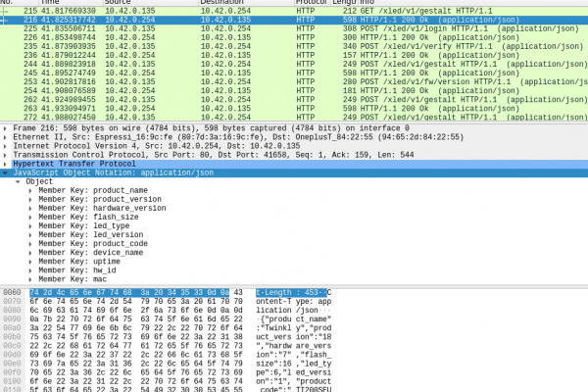Select hex row at offset 0090
The image size is (588, 392).
tap(136, 319)
